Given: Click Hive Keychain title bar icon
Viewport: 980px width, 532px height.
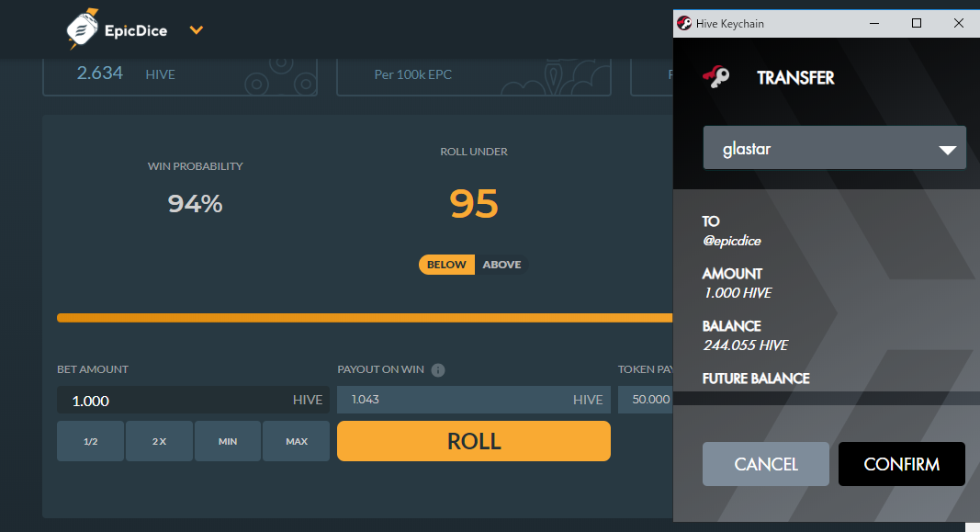Looking at the screenshot, I should (684, 23).
